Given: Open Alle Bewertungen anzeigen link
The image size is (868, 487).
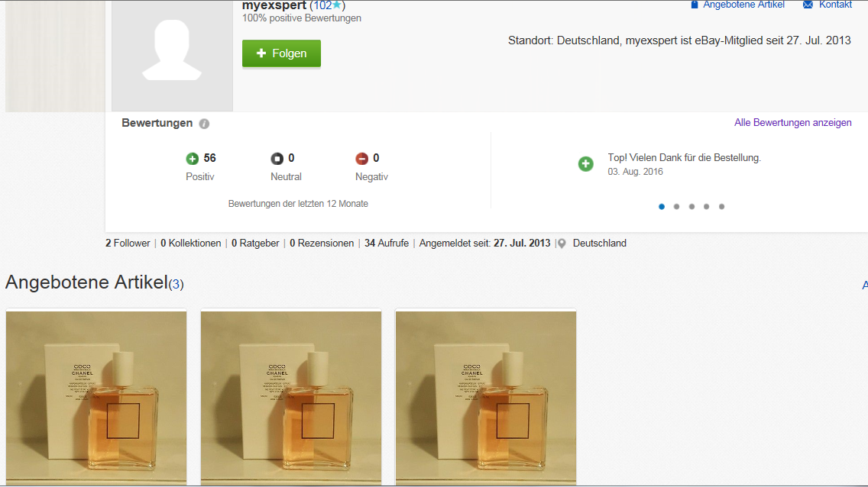Looking at the screenshot, I should point(792,123).
